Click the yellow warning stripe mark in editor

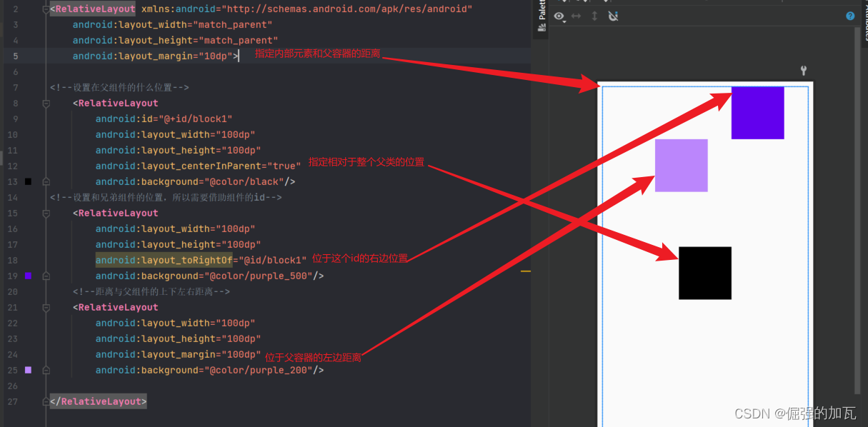526,271
